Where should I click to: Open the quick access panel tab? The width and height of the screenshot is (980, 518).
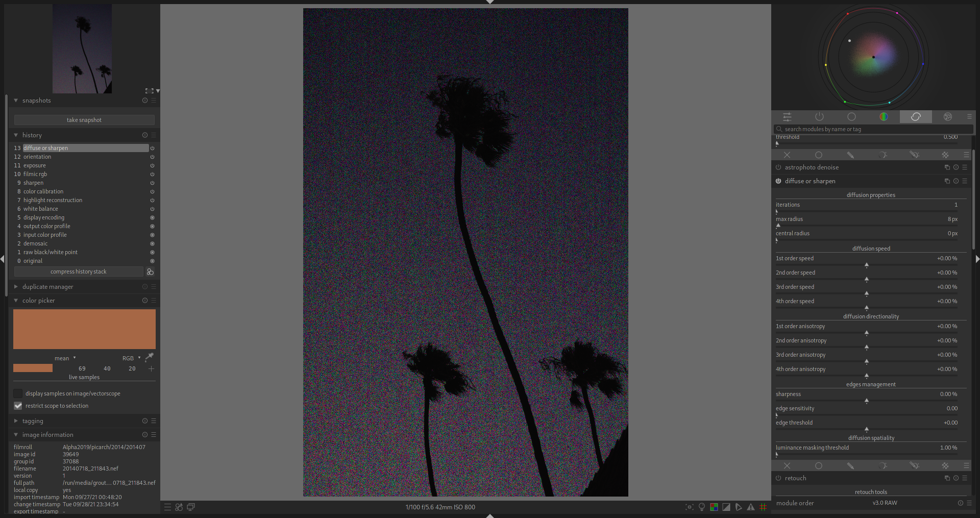pos(787,117)
